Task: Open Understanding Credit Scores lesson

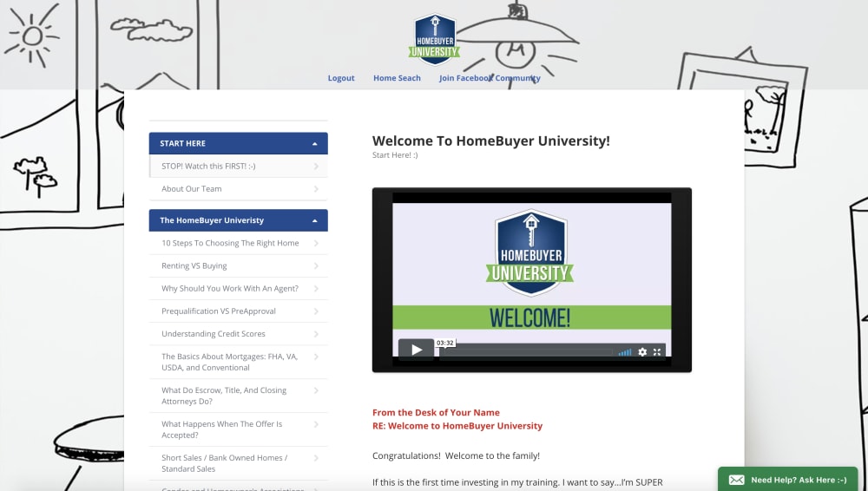Action: 238,334
